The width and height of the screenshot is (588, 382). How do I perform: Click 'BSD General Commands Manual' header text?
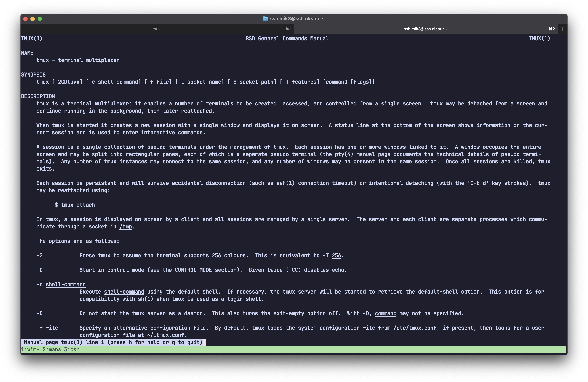coord(287,39)
